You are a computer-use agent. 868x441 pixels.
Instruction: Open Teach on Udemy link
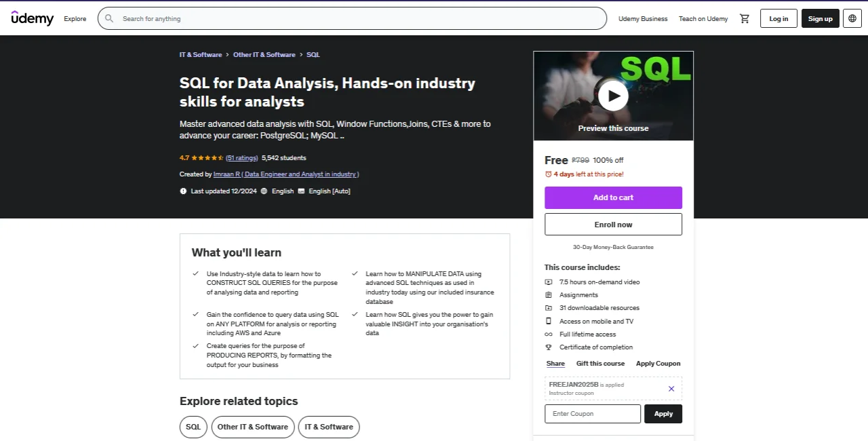[703, 19]
